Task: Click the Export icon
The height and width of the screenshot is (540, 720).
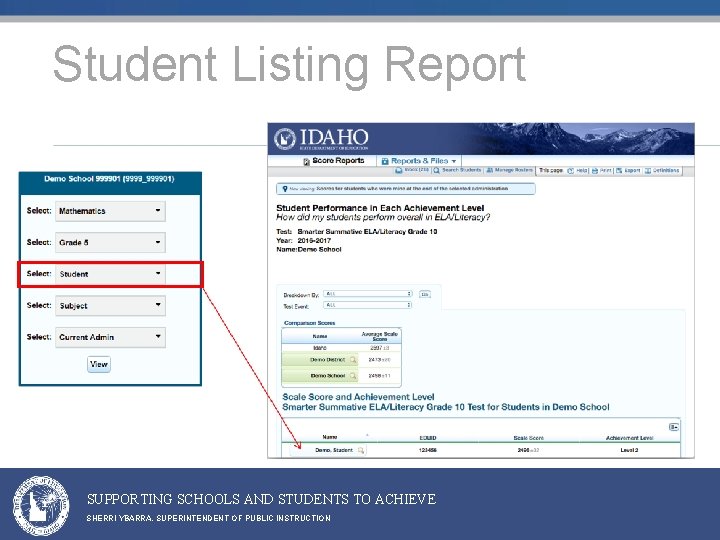Action: pyautogui.click(x=619, y=171)
